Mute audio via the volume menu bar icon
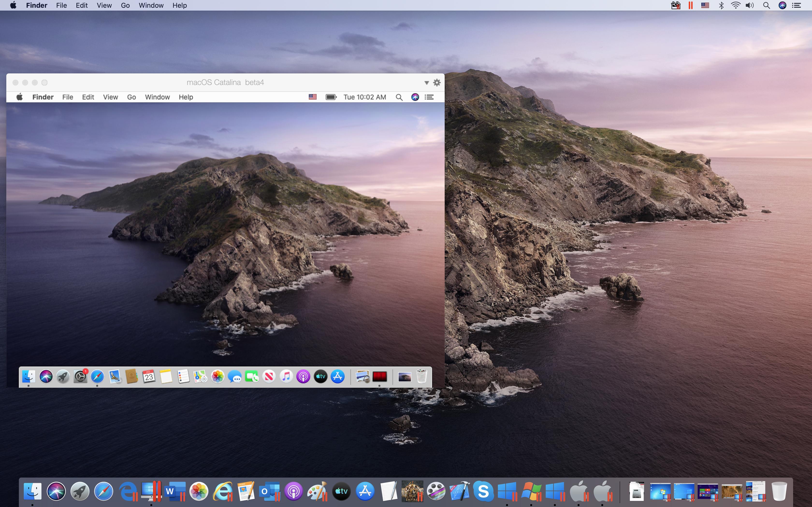This screenshot has width=812, height=507. (750, 5)
